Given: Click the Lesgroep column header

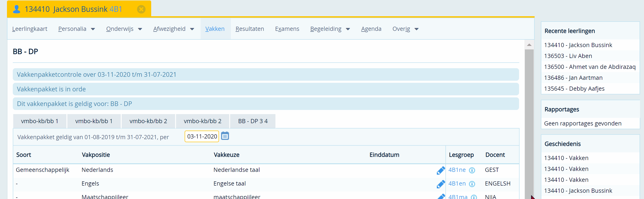Looking at the screenshot, I should [x=461, y=155].
